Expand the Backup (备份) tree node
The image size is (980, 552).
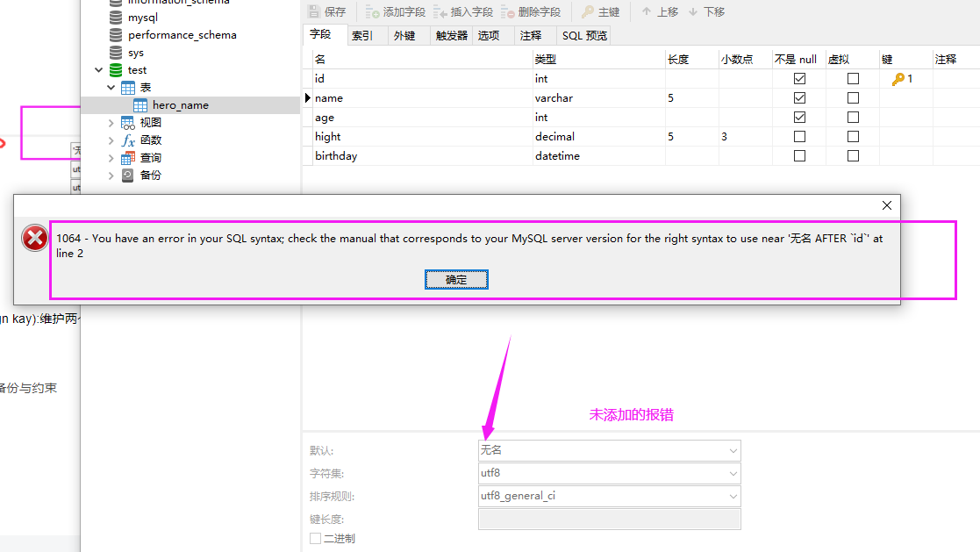click(x=111, y=175)
